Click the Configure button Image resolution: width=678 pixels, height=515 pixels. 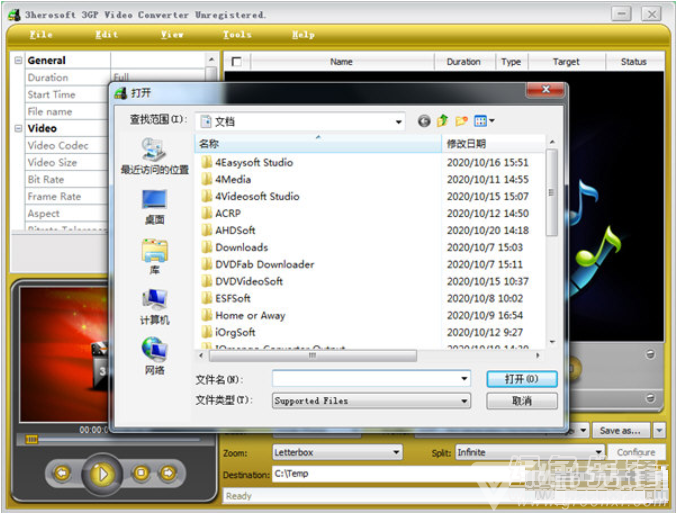[636, 452]
